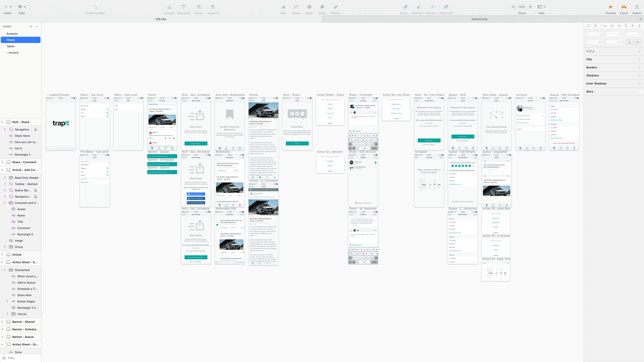This screenshot has height=362, width=644.
Task: Apply the Intersect boolean operation
Action: pos(433,7)
